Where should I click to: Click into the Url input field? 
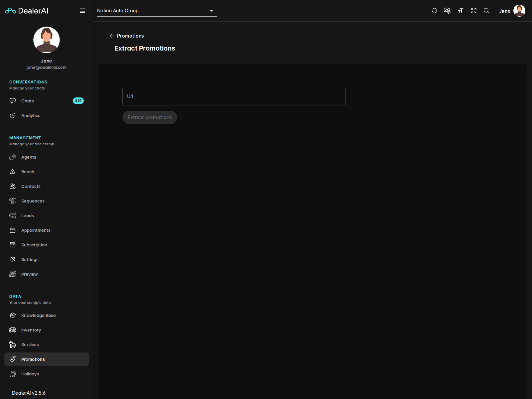coord(234,96)
